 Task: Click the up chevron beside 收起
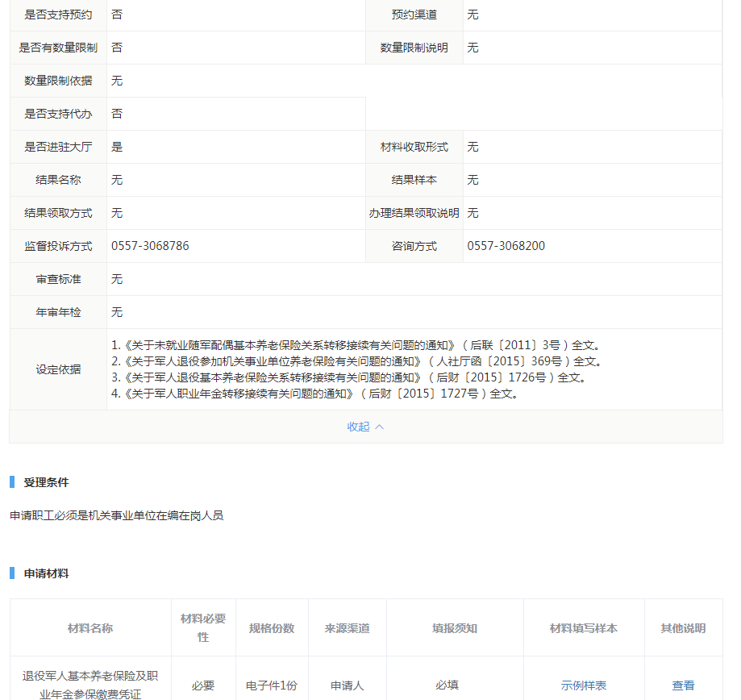pyautogui.click(x=380, y=427)
